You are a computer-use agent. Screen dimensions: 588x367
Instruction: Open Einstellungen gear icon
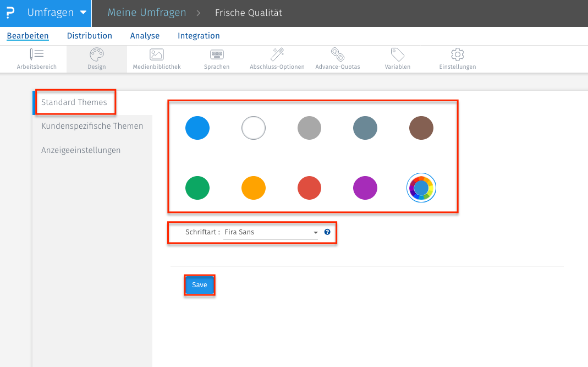click(x=457, y=58)
